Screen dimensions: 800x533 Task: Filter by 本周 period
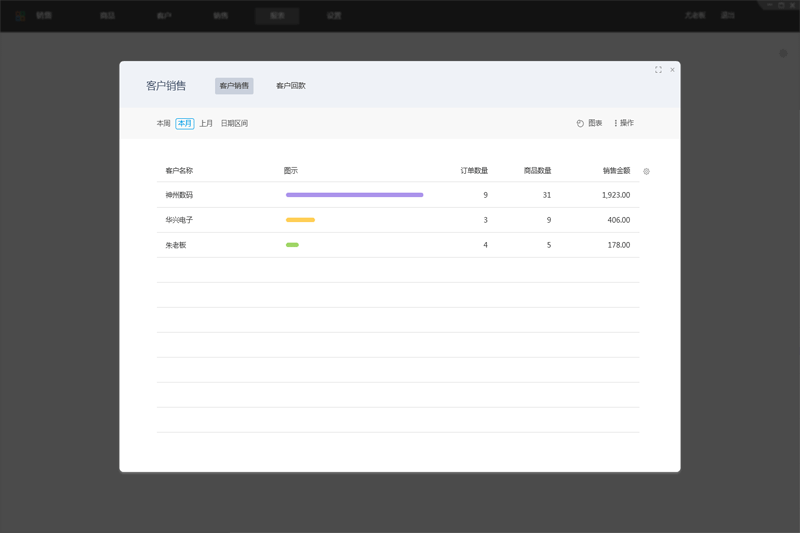(163, 123)
